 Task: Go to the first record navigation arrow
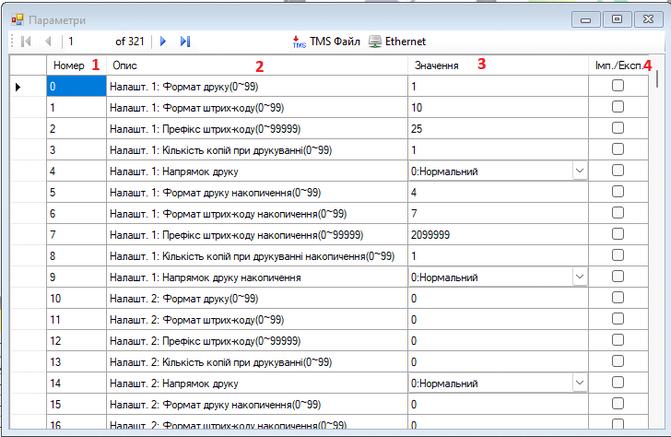pyautogui.click(x=26, y=41)
